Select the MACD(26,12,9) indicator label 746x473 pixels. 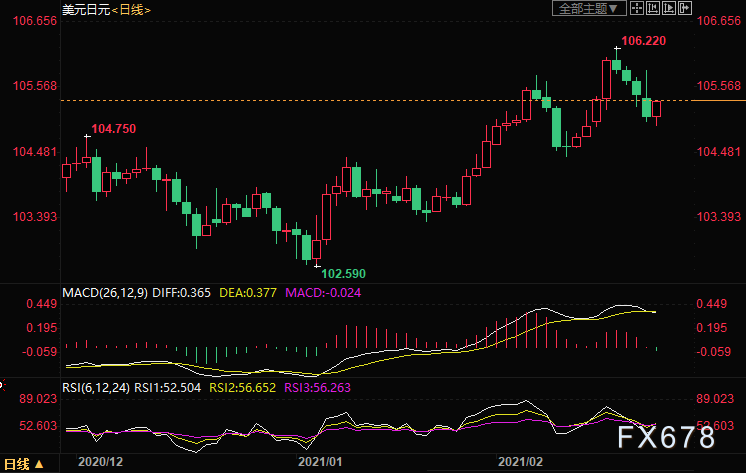tap(105, 293)
